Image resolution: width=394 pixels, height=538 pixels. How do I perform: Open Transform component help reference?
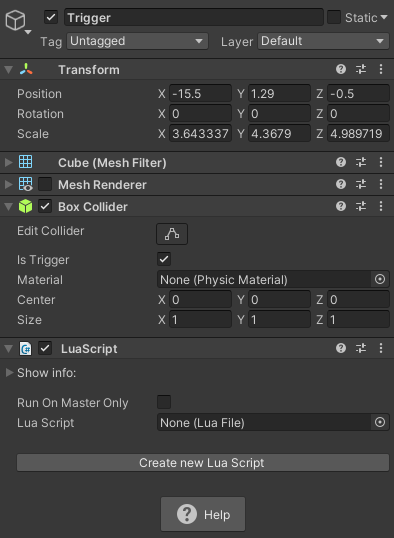click(340, 70)
